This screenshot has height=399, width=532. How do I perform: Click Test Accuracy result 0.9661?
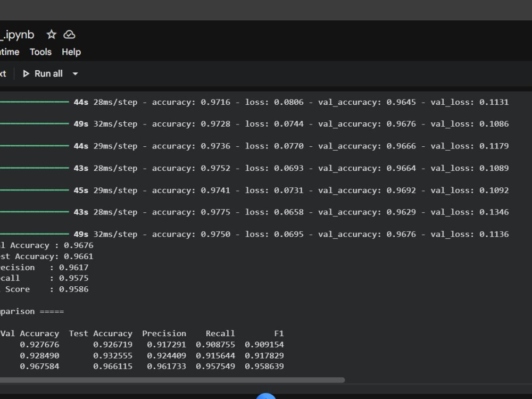(x=78, y=256)
